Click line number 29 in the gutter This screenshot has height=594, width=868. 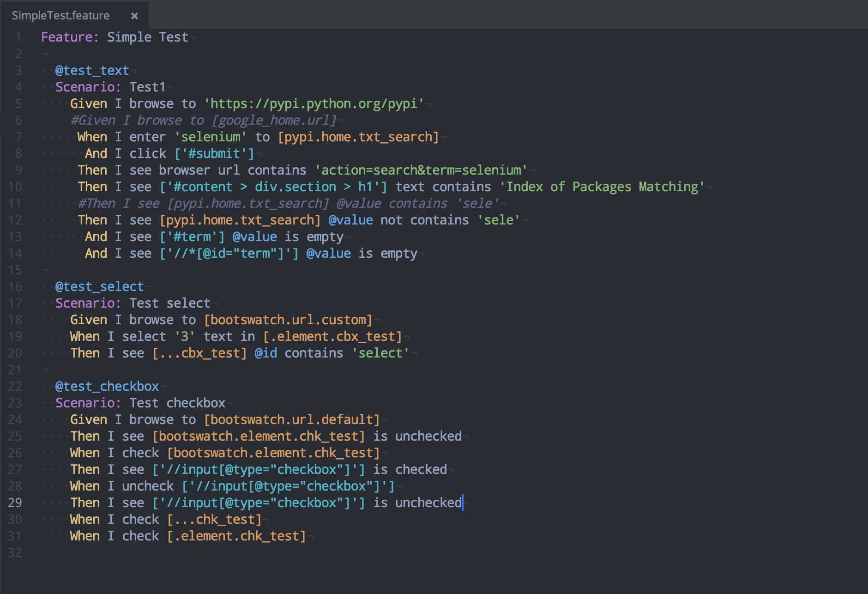coord(15,503)
